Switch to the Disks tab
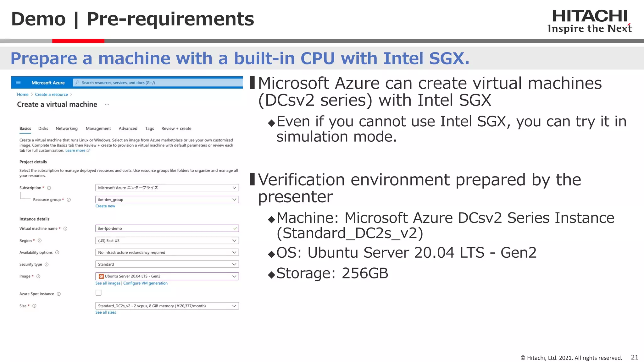 tap(43, 129)
